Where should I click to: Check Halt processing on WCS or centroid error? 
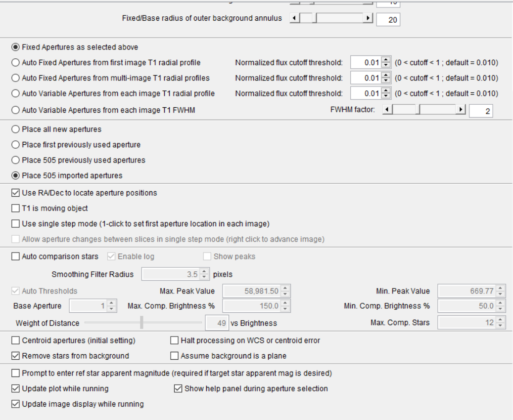(x=174, y=340)
